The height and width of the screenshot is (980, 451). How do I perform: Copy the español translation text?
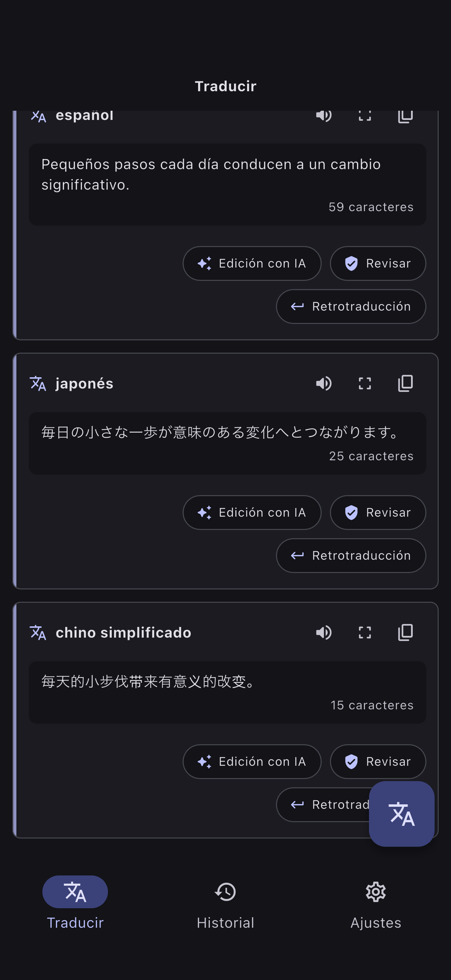405,115
